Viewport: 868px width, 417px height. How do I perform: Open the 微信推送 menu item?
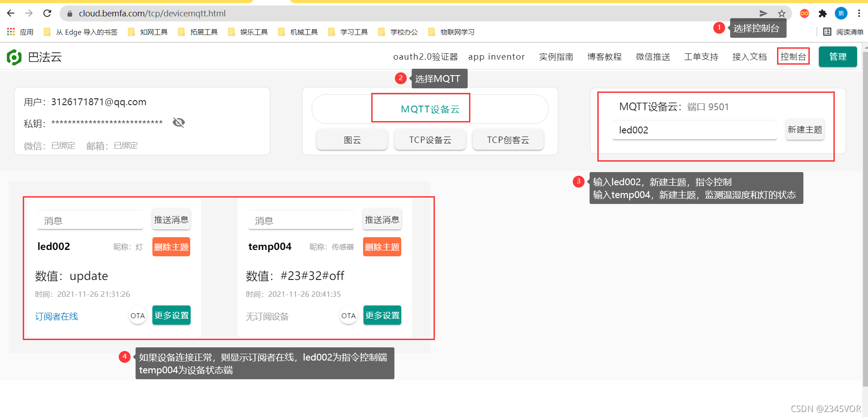point(653,57)
